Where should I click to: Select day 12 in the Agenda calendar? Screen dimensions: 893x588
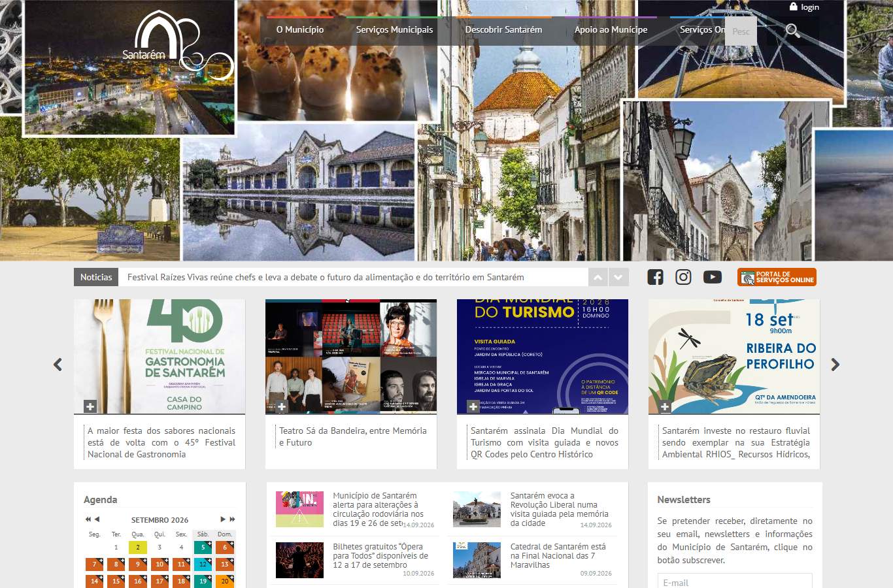pos(203,564)
